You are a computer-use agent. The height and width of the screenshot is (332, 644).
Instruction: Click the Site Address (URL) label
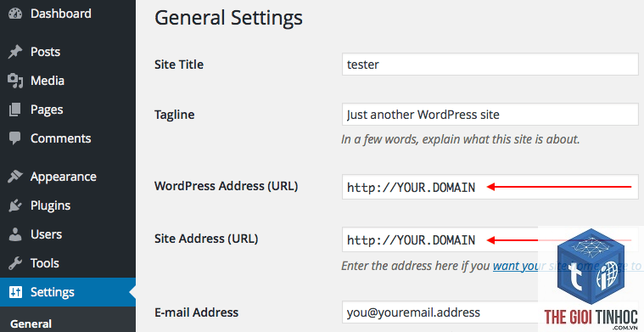point(206,239)
